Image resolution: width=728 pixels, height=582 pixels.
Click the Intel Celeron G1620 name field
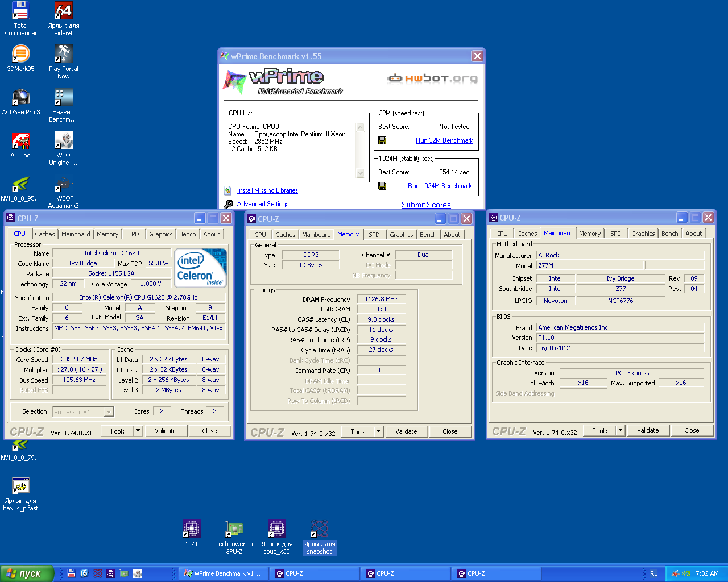coord(111,253)
